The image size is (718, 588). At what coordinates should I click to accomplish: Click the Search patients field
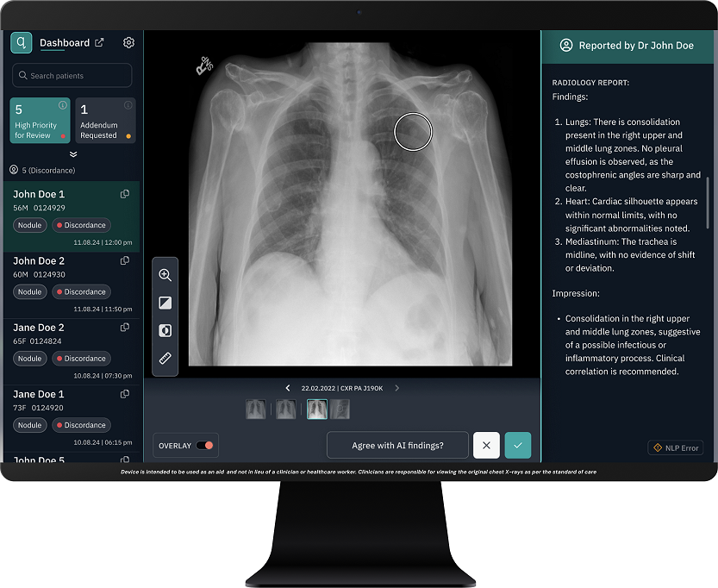pos(72,76)
